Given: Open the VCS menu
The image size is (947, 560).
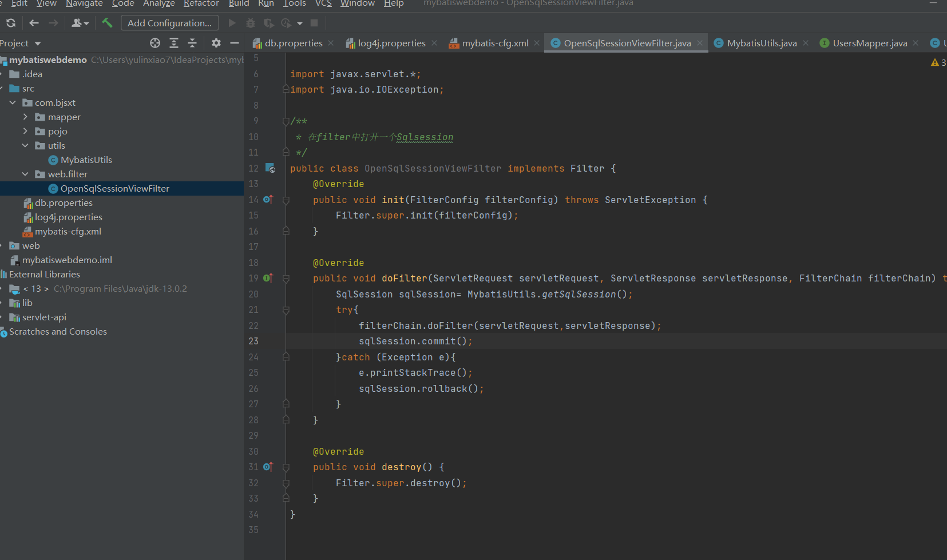Looking at the screenshot, I should pyautogui.click(x=323, y=3).
